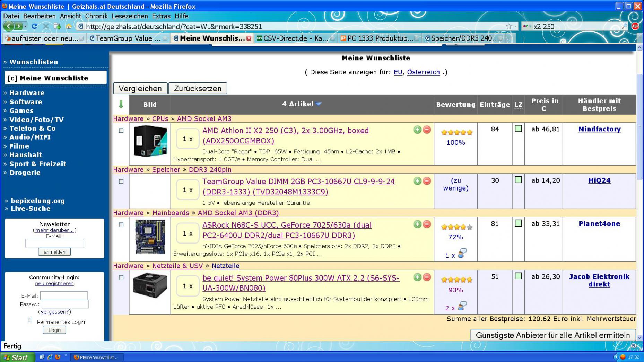This screenshot has height=362, width=644.
Task: Launch Internet Explorer from quick launch
Action: point(50,357)
